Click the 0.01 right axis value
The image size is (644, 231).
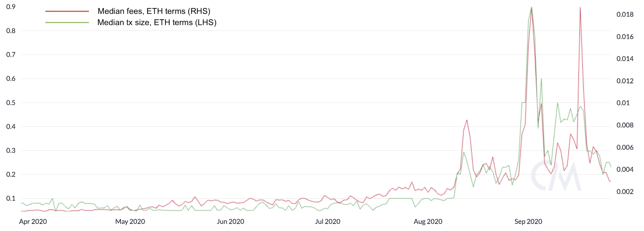pos(623,103)
